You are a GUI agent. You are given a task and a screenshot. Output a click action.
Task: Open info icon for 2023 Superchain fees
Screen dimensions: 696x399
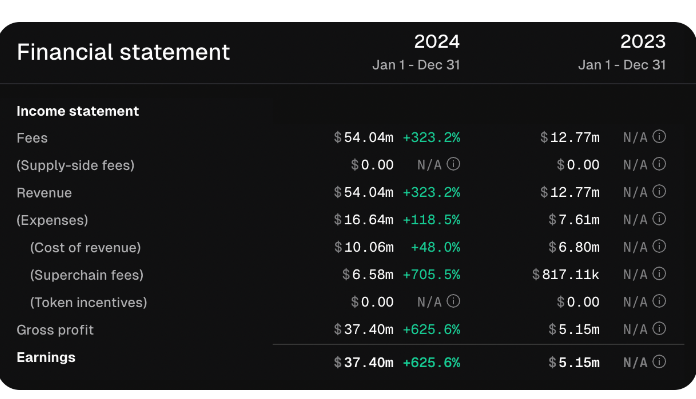659,274
